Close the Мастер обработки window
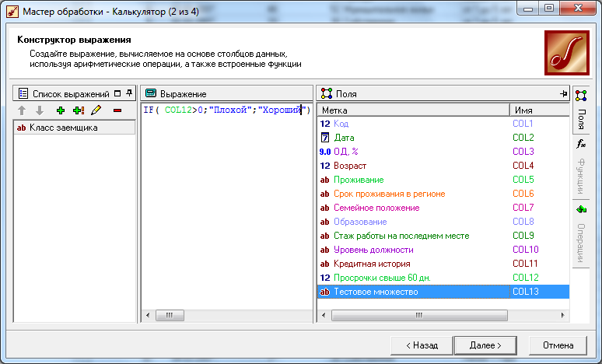 tap(578, 8)
